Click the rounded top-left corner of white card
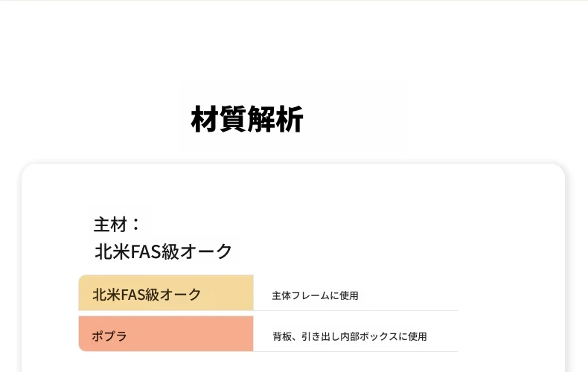The height and width of the screenshot is (372, 588). pyautogui.click(x=28, y=170)
